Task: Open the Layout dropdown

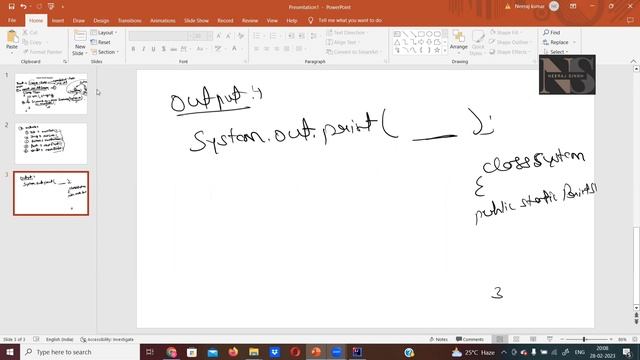Action: coord(104,32)
